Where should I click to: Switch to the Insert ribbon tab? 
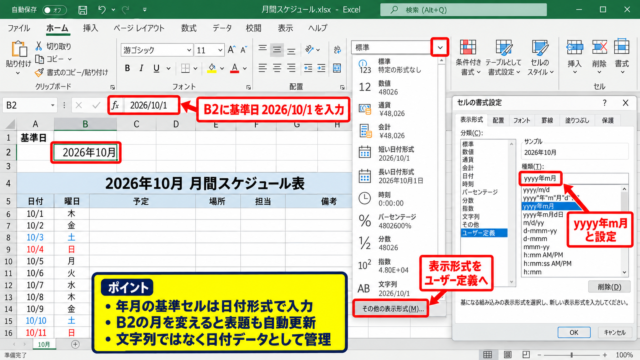point(90,28)
